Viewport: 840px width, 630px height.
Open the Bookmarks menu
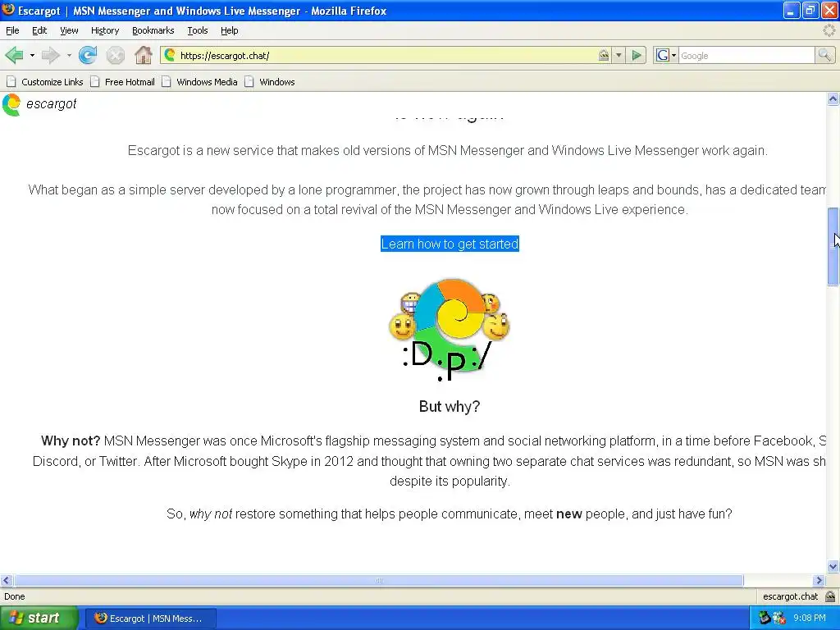point(153,30)
